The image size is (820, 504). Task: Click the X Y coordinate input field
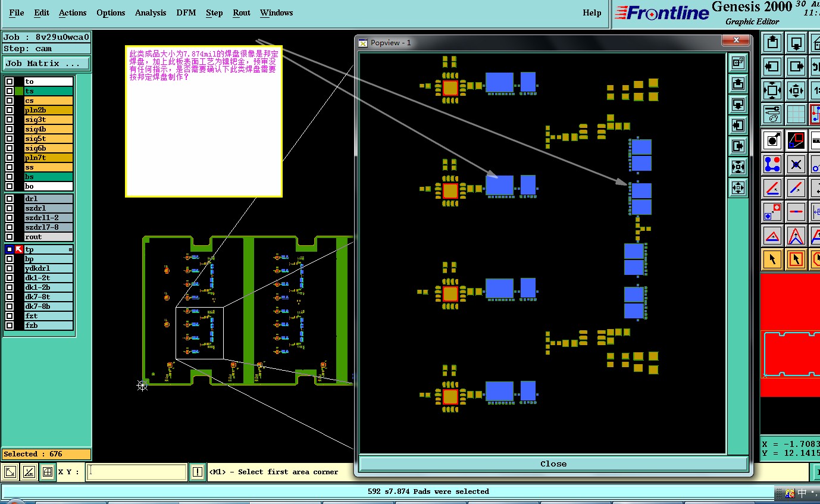tap(137, 472)
